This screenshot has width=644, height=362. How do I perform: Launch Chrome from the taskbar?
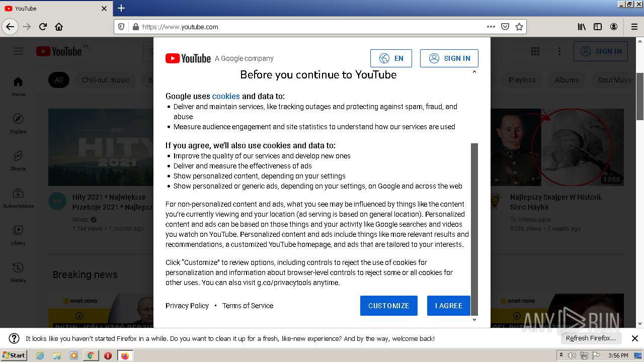coord(91,355)
